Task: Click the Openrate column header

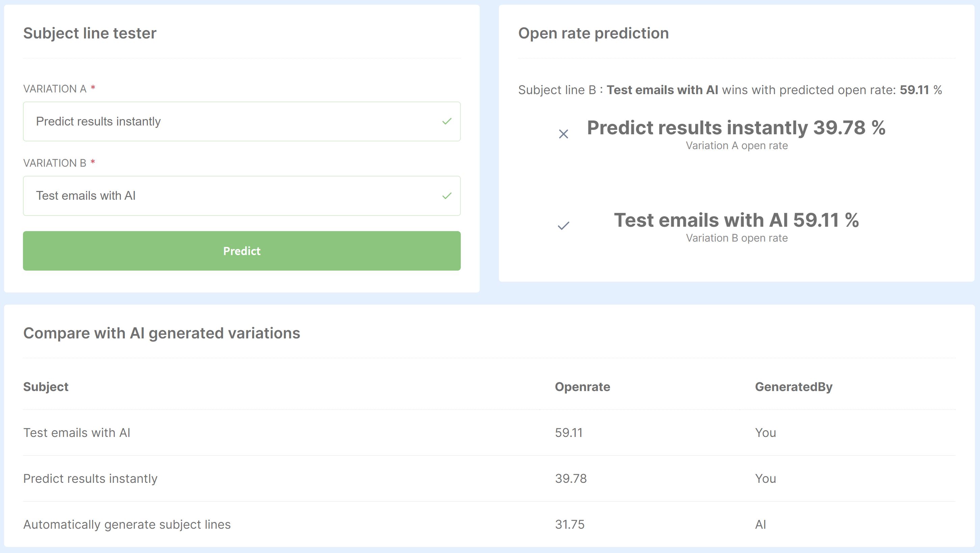Action: [x=582, y=387]
